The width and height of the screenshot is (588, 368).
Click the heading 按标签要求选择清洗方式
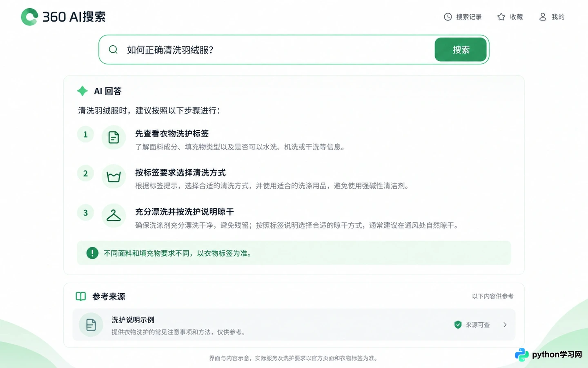[x=180, y=173]
